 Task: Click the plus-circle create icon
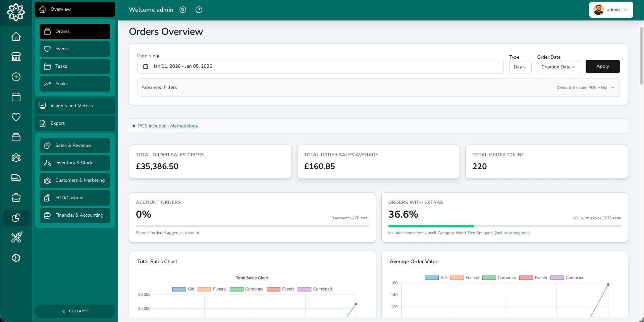coord(16,77)
